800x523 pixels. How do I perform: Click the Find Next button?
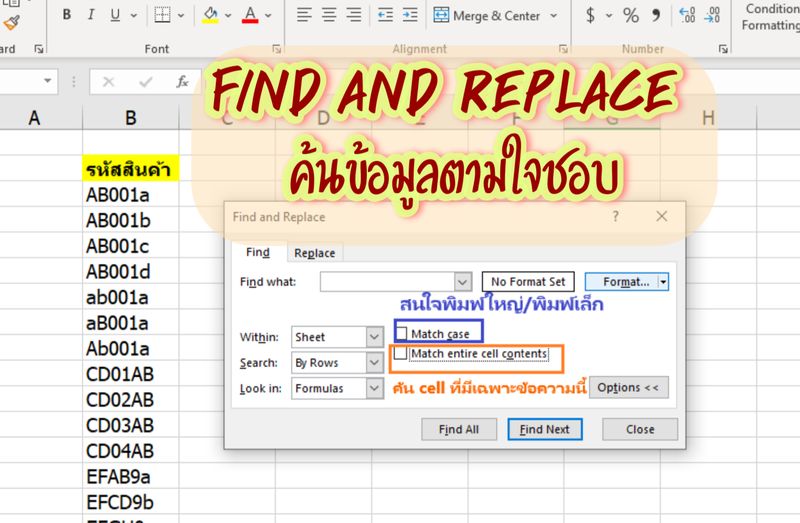pyautogui.click(x=544, y=430)
